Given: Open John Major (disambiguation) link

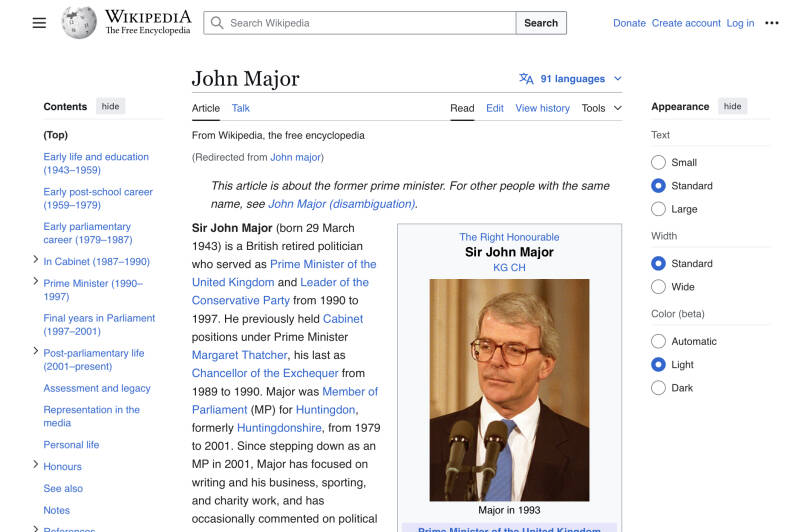Looking at the screenshot, I should (x=341, y=204).
